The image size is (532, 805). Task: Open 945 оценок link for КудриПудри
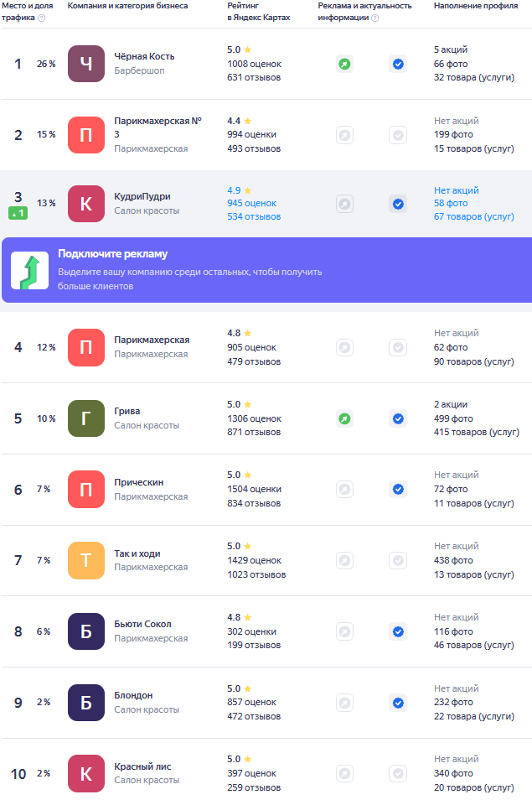click(x=251, y=203)
